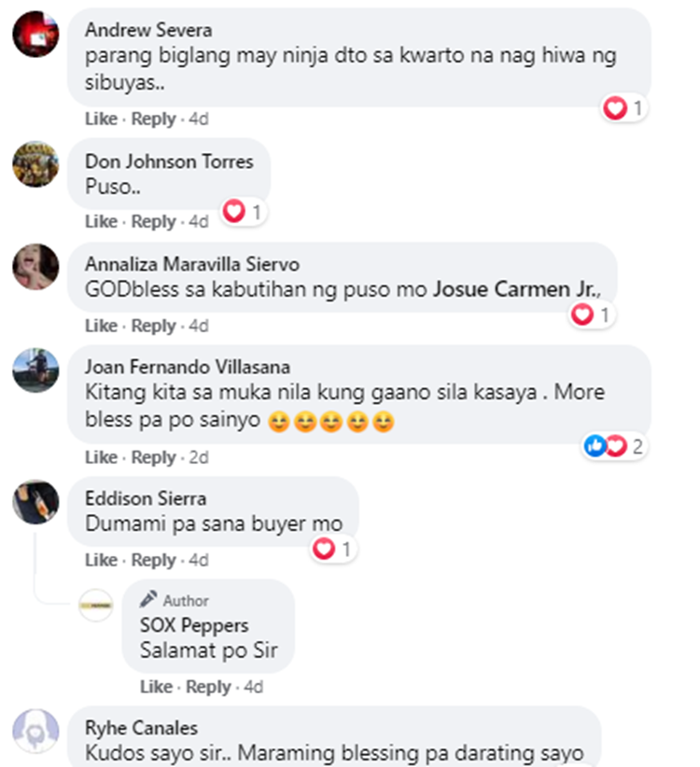Open Ryhe Canales' profile avatar
Image resolution: width=700 pixels, height=767 pixels.
pyautogui.click(x=35, y=732)
